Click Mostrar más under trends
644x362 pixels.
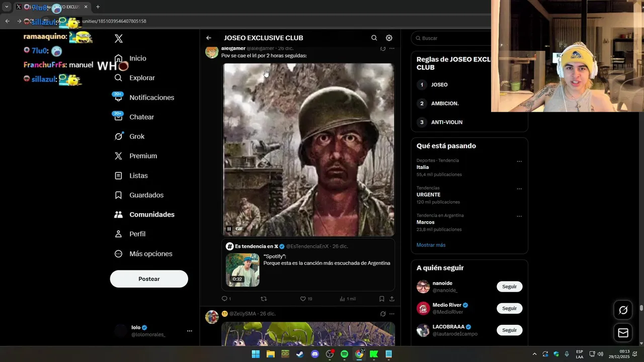[x=431, y=245]
